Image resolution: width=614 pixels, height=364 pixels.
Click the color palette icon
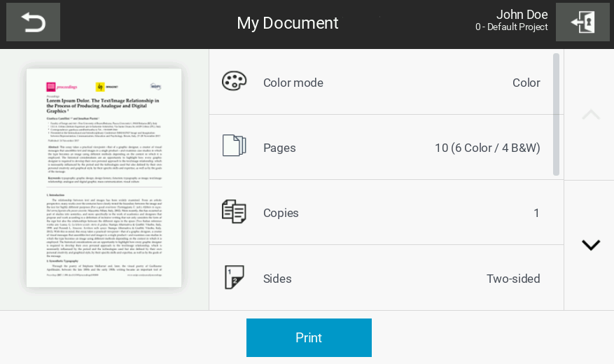click(234, 82)
